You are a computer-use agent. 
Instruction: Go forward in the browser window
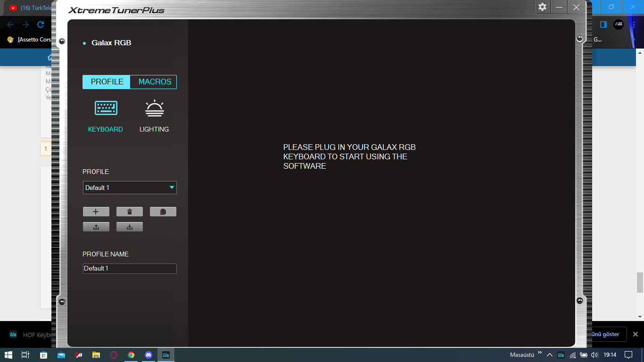pos(25,25)
